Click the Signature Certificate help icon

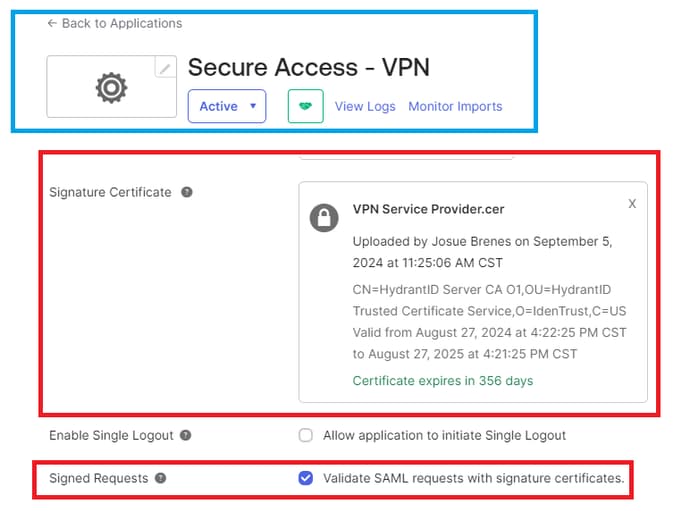[x=187, y=192]
